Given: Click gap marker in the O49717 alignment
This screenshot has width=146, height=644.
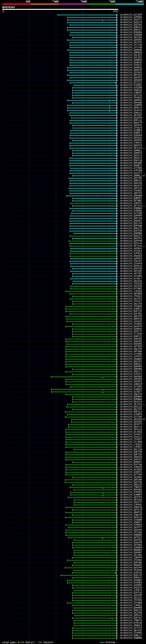Looking at the screenshot, I should [103, 21].
